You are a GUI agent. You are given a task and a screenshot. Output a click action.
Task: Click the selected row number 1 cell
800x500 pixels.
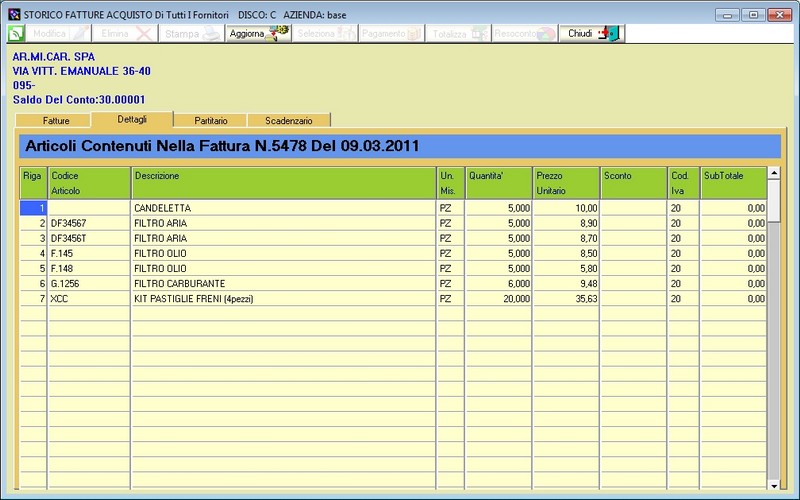pyautogui.click(x=33, y=208)
